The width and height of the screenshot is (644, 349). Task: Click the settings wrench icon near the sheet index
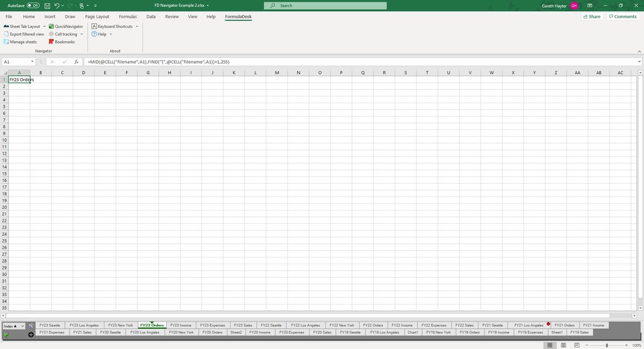[x=31, y=325]
